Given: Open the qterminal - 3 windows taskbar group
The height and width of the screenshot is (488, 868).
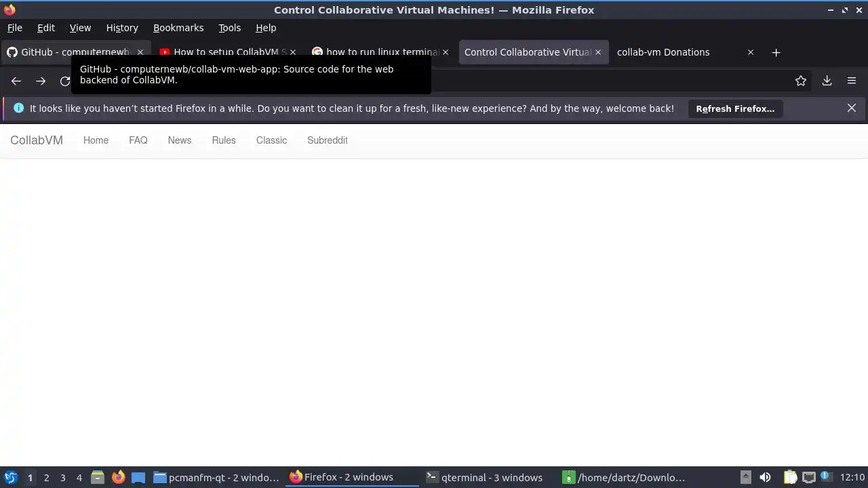Looking at the screenshot, I should [489, 478].
